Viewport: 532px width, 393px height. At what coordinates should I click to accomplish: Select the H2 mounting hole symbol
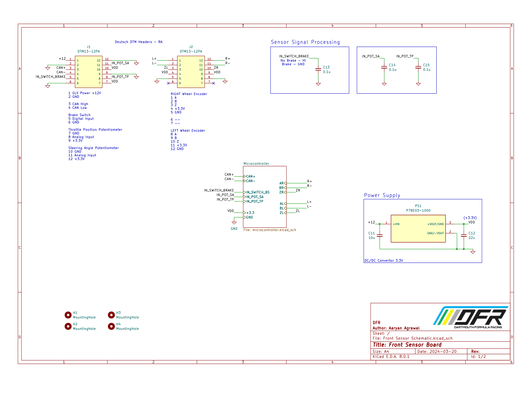point(68,326)
